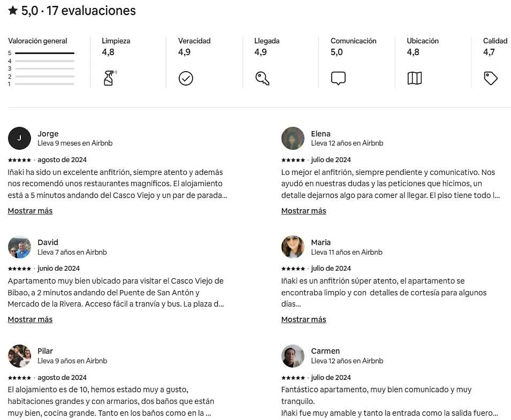Expand Elena's review with Mostrar más
The height and width of the screenshot is (420, 511).
click(x=303, y=211)
